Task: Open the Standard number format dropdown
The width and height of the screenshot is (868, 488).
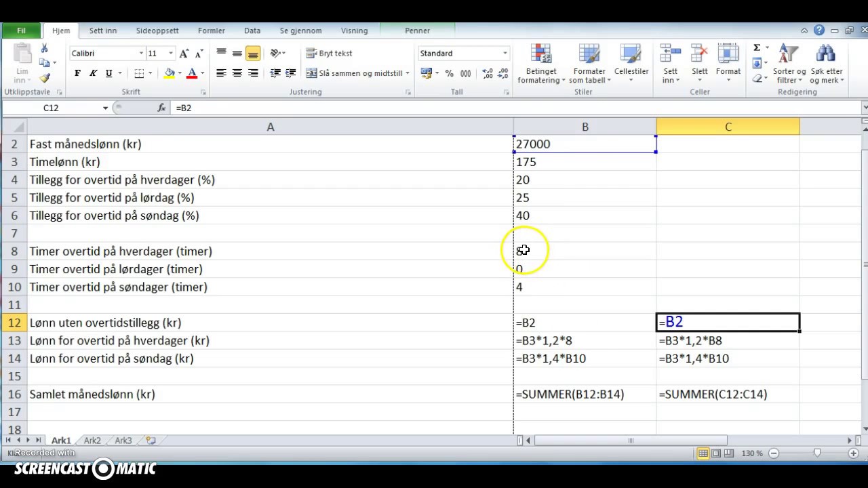Action: 505,54
